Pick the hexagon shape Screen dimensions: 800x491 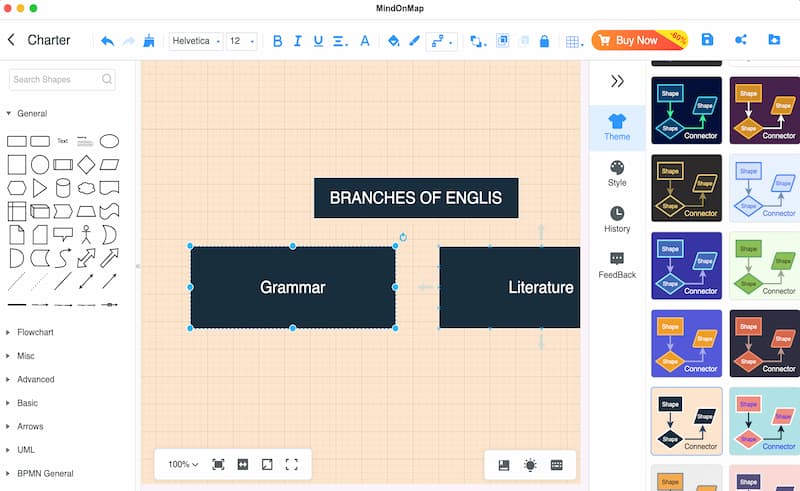tap(16, 188)
